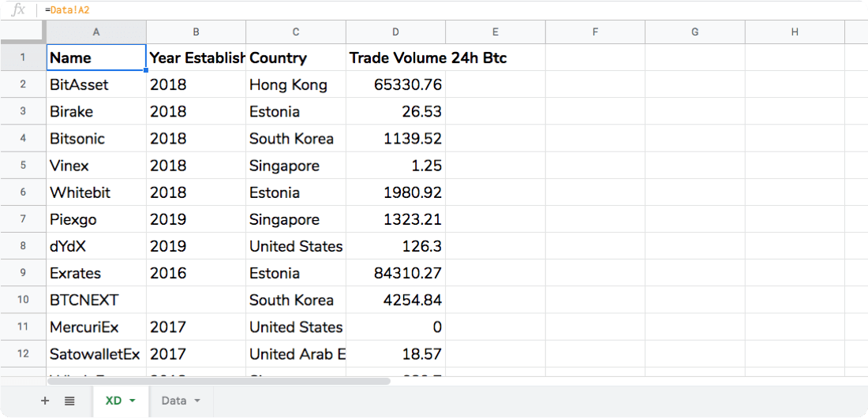Select column C header

click(296, 32)
